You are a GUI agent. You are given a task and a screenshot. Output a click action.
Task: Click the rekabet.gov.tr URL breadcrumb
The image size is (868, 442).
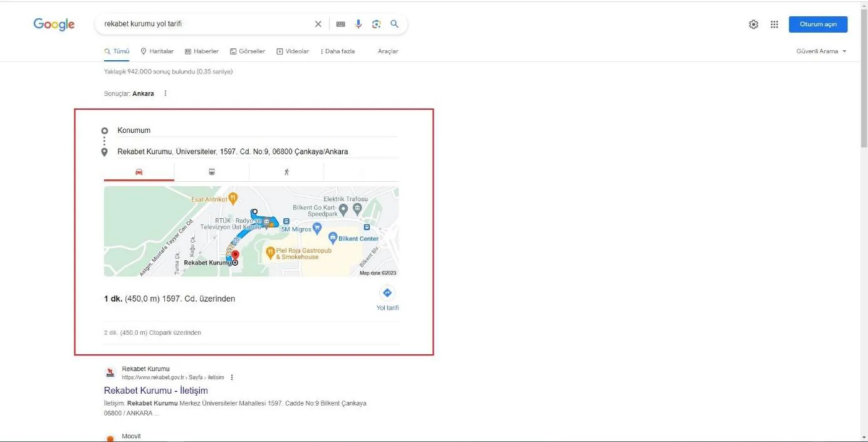pos(173,377)
